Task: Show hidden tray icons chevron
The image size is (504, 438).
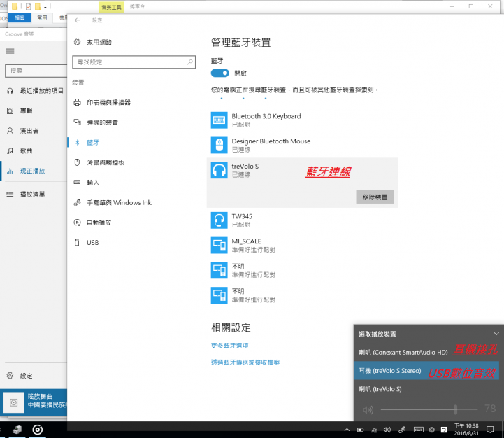Action: pos(347,430)
